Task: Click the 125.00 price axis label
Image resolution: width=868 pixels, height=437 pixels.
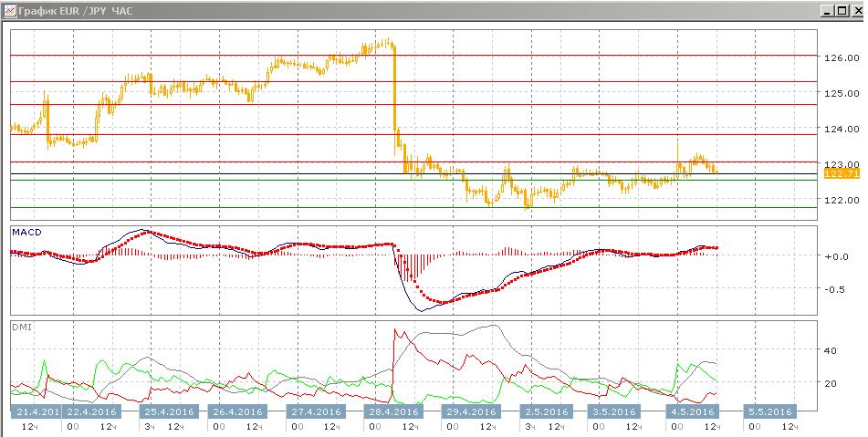Action: click(842, 93)
